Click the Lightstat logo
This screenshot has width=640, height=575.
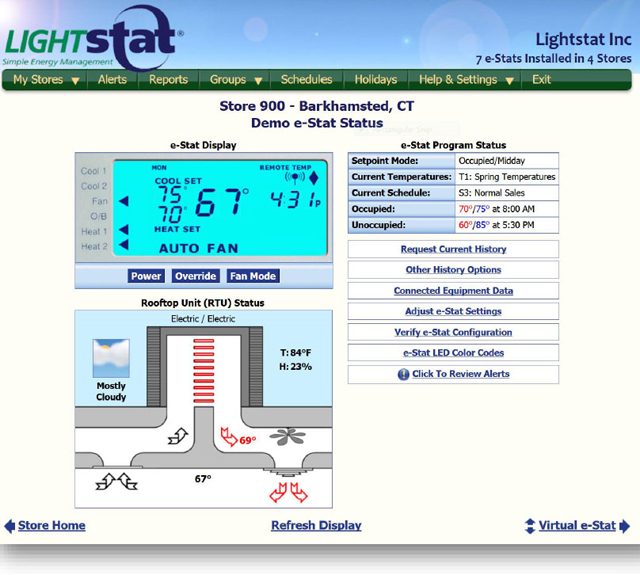click(x=93, y=39)
